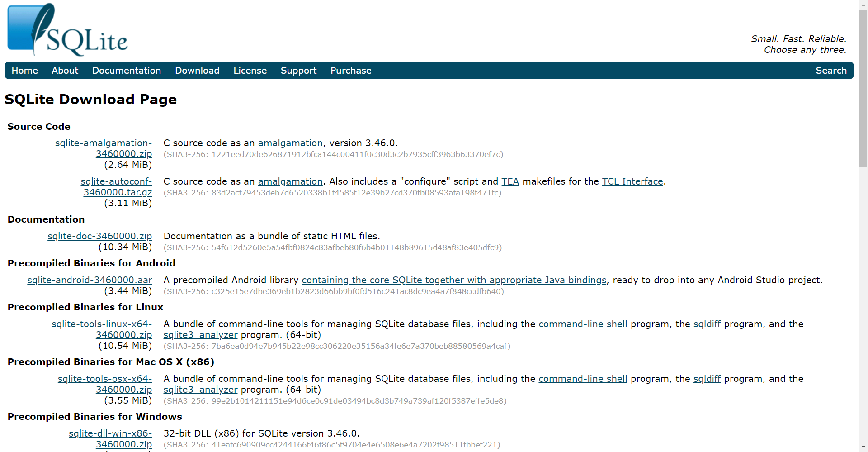Click the SQLite logo image
The width and height of the screenshot is (868, 452).
click(67, 30)
